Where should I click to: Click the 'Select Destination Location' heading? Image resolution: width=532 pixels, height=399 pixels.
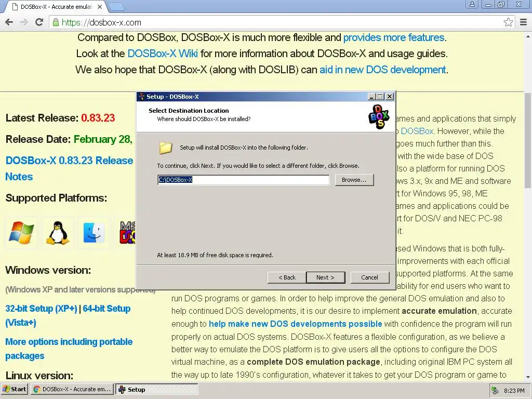click(189, 111)
